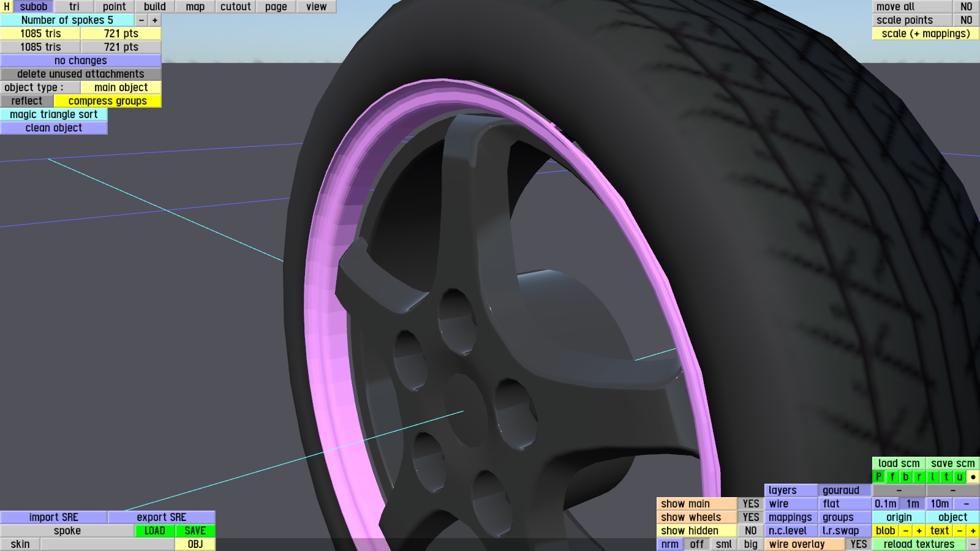Open the tri tab
Screen dimensions: 980x551
coord(74,7)
